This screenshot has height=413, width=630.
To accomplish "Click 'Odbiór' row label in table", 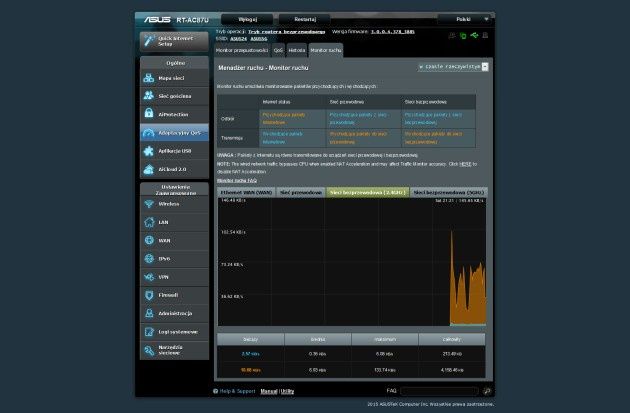I will (x=228, y=119).
